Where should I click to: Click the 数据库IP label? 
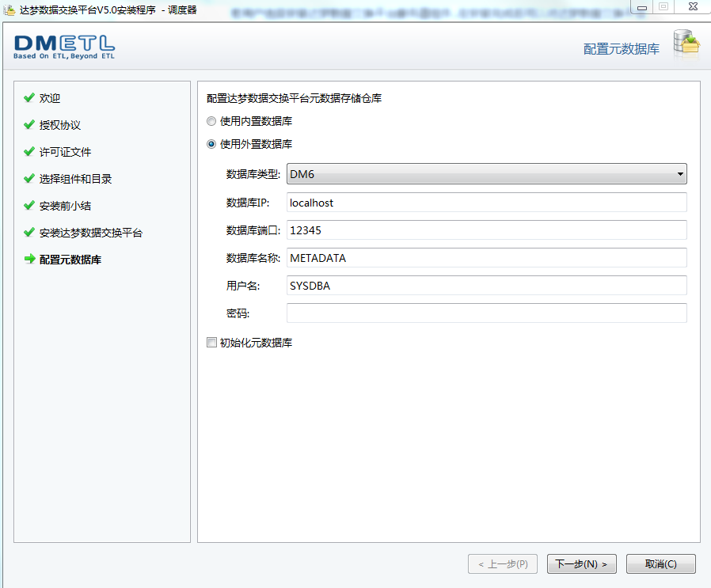click(x=248, y=203)
